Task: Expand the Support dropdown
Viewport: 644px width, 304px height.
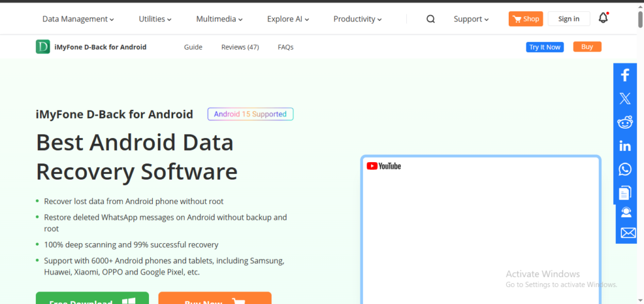Action: 471,19
